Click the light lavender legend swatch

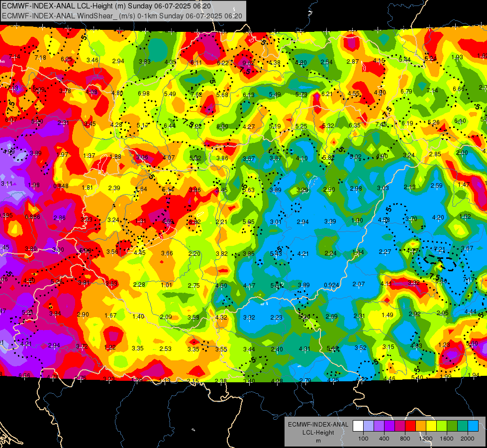pos(369,426)
